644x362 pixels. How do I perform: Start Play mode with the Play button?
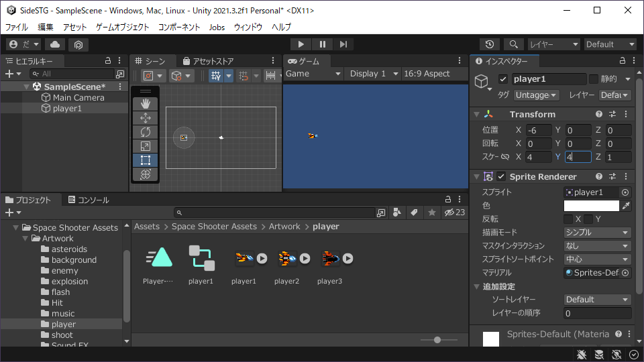point(301,44)
